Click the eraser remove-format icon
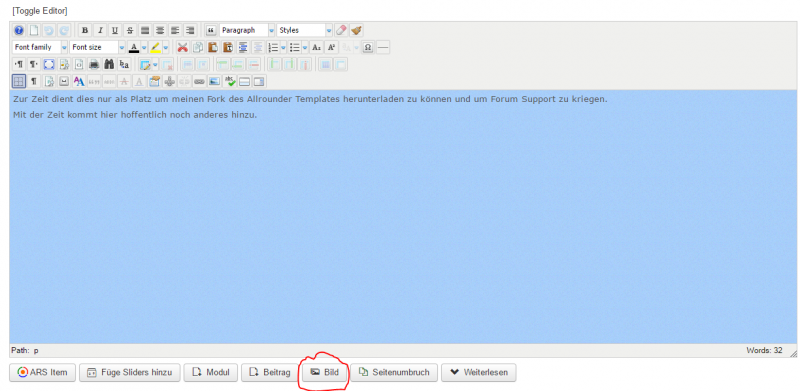 (341, 30)
